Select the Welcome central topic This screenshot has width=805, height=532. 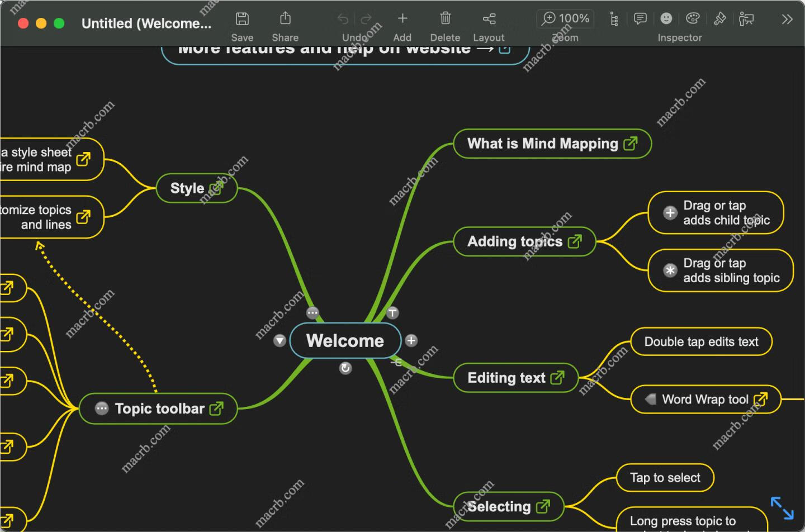[345, 340]
